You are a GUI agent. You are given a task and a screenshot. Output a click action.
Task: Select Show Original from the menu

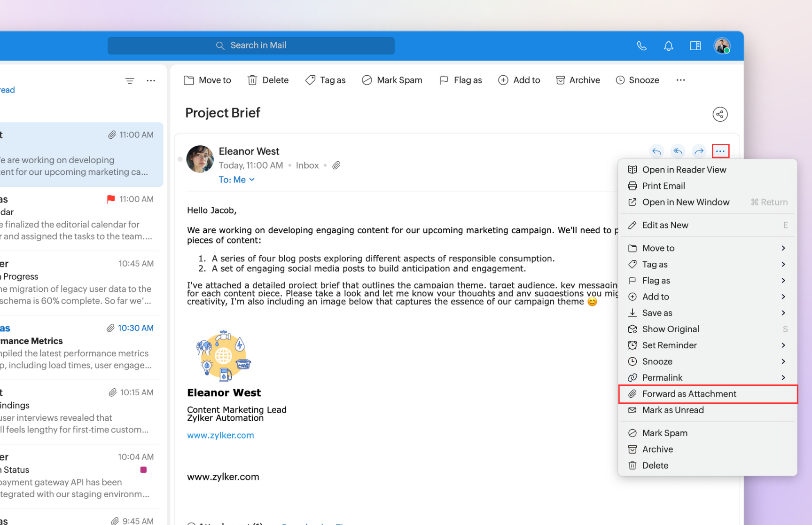[708, 329]
